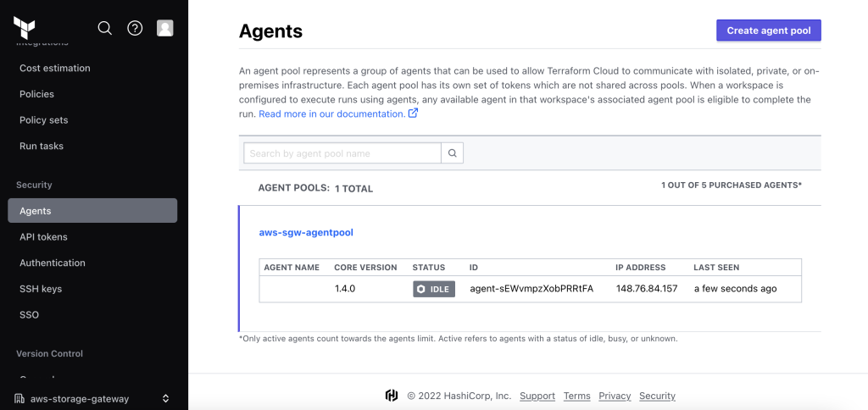
Task: Click the Terms footer link
Action: point(576,396)
